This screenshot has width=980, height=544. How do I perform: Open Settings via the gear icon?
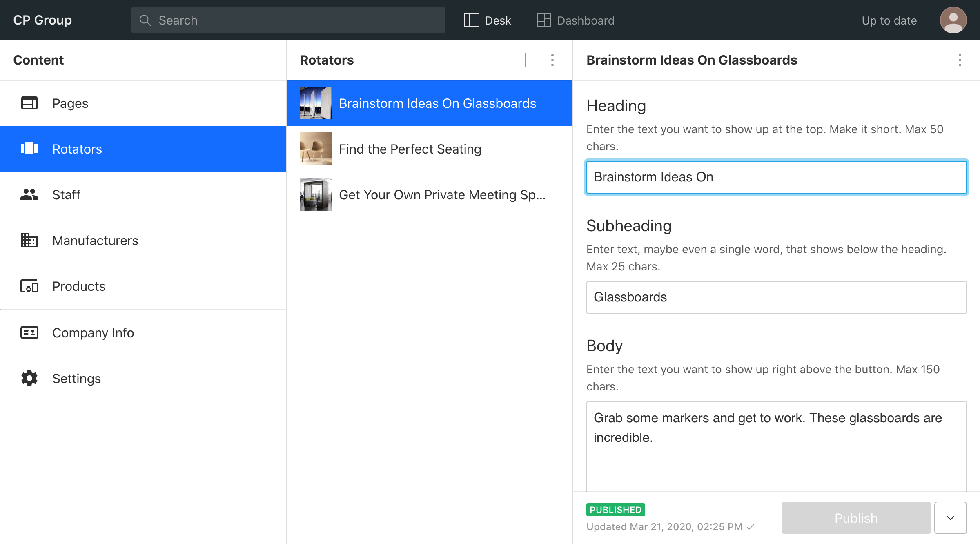[29, 379]
